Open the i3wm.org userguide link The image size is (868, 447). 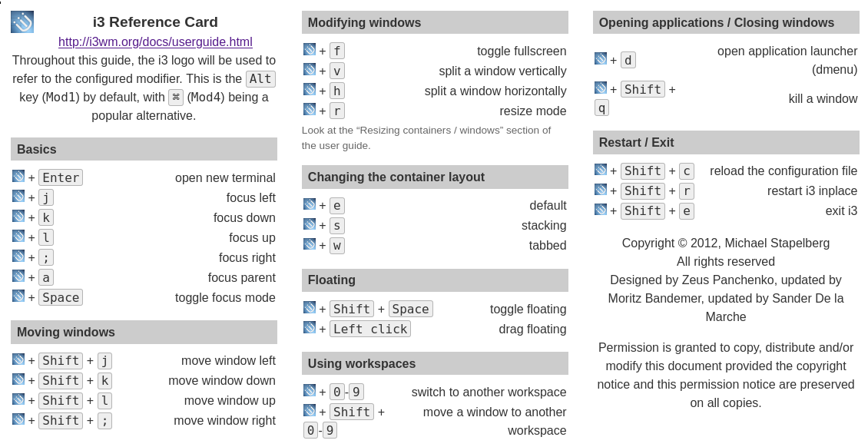click(155, 42)
